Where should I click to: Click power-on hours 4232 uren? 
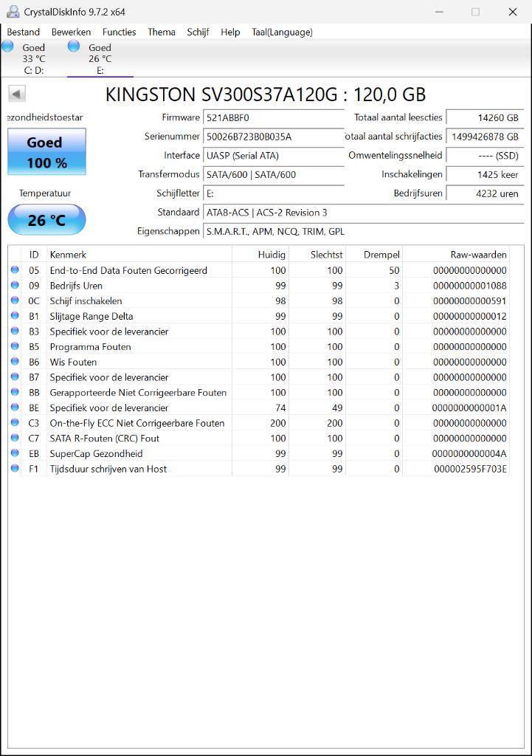(x=485, y=193)
